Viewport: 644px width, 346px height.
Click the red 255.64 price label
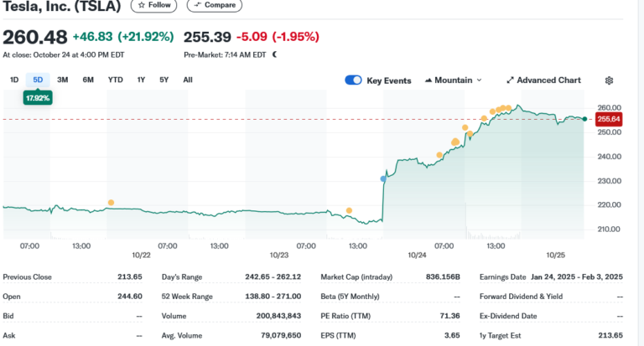pos(609,119)
